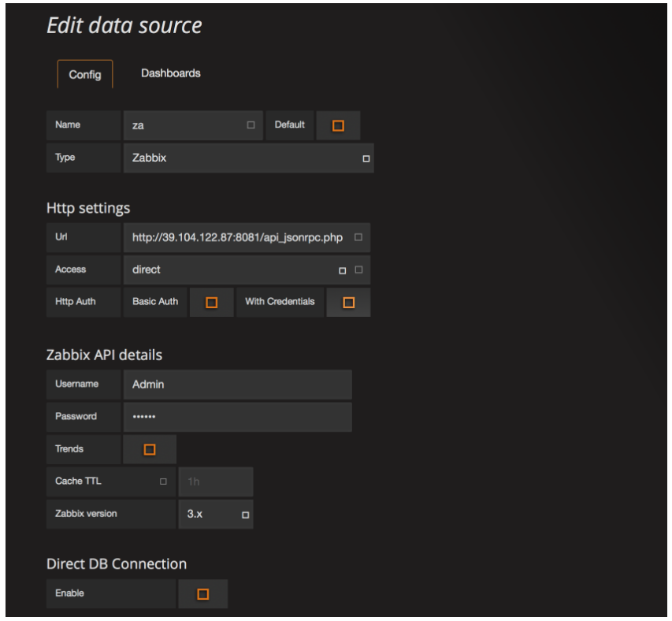Enable the Basic Auth checkbox
Image resolution: width=672 pixels, height=621 pixels.
tap(212, 303)
